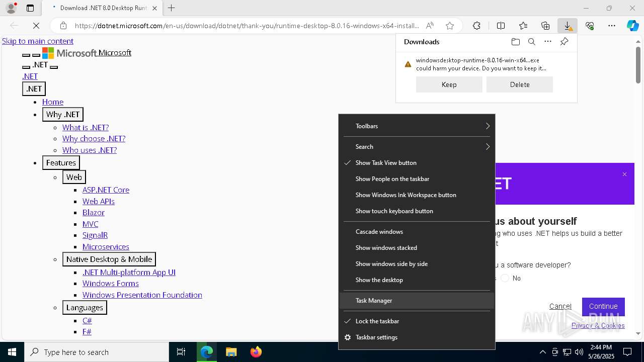The image size is (644, 362).
Task: Expand the Languages section
Action: coord(85,308)
